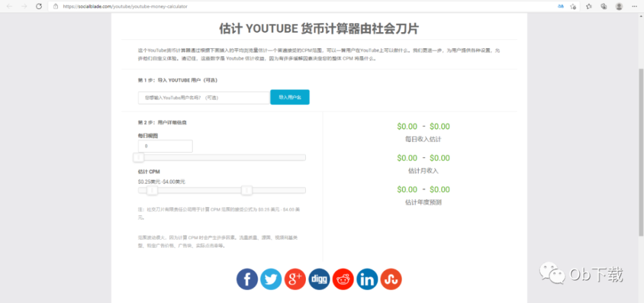Click the daily views slider handle
Viewport: 644px width, 303px height.
(139, 157)
